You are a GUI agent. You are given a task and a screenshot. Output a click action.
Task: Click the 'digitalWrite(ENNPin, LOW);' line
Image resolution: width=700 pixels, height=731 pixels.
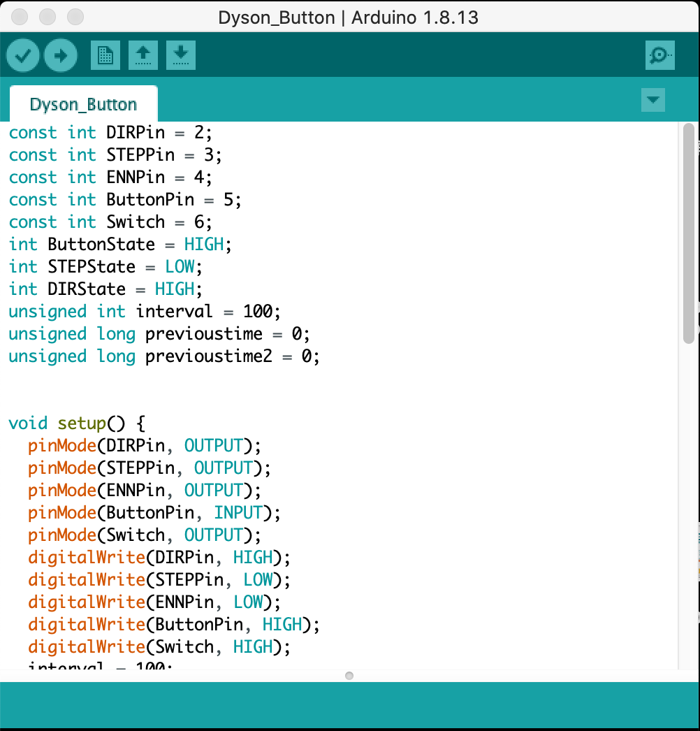point(154,602)
